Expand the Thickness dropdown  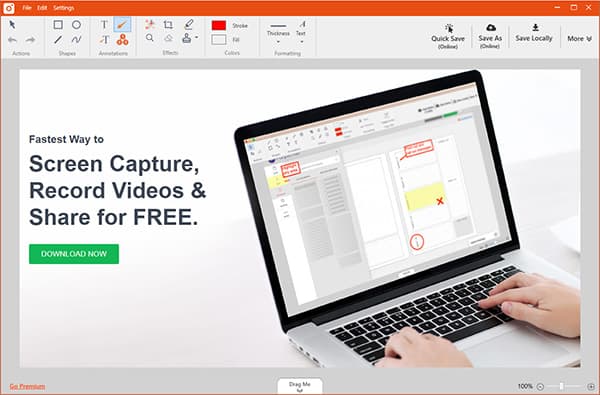click(x=278, y=41)
